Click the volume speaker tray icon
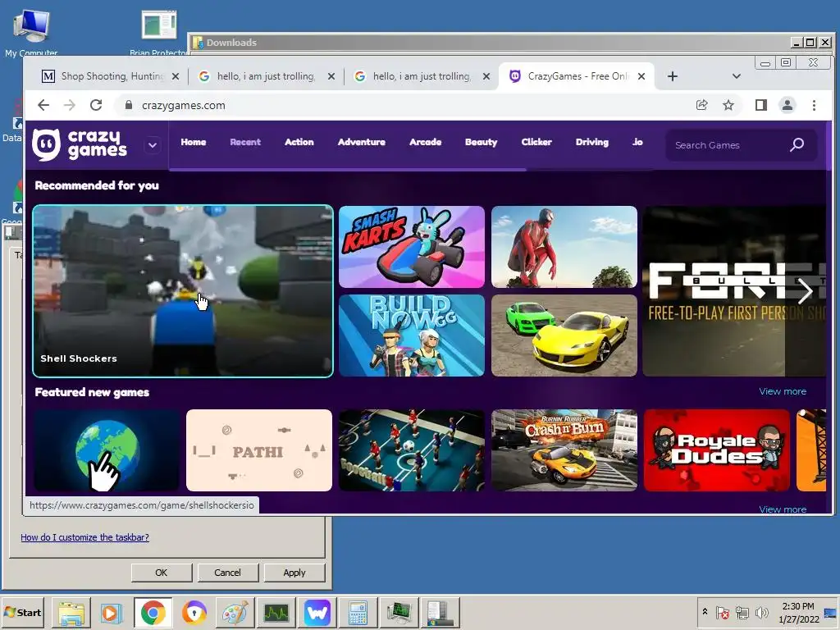Screen dimensions: 840x630 pos(761,612)
